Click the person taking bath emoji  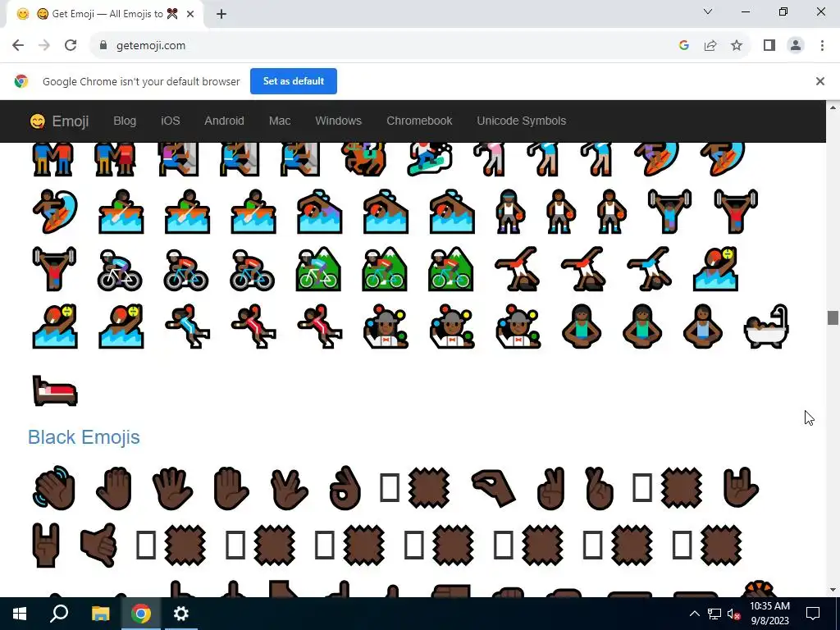tap(766, 326)
